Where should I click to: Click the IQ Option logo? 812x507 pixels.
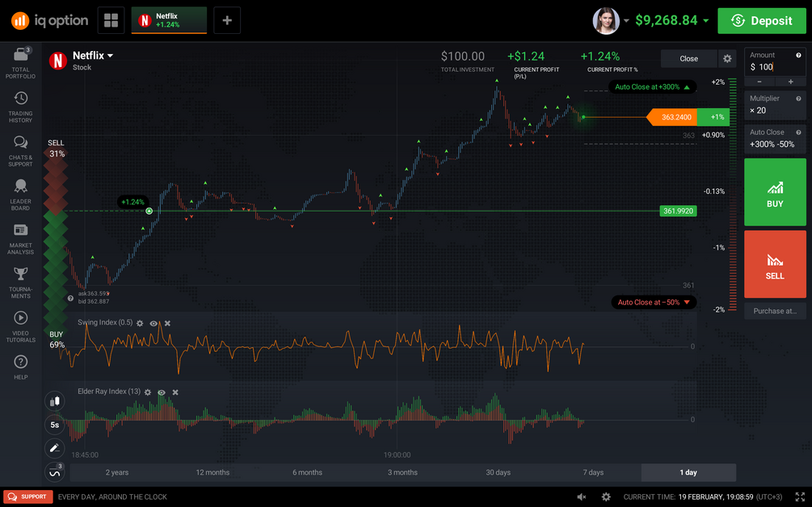click(x=50, y=21)
